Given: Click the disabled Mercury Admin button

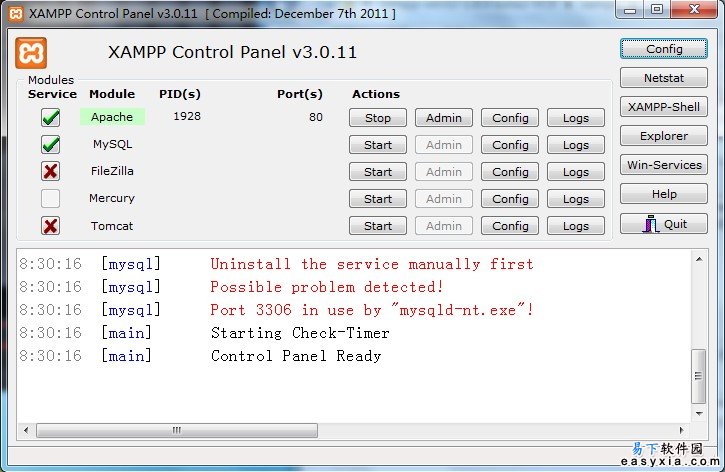Looking at the screenshot, I should click(x=444, y=199).
